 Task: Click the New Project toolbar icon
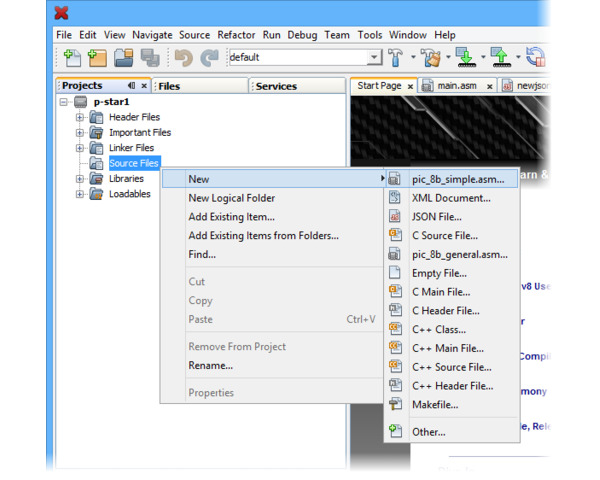97,58
